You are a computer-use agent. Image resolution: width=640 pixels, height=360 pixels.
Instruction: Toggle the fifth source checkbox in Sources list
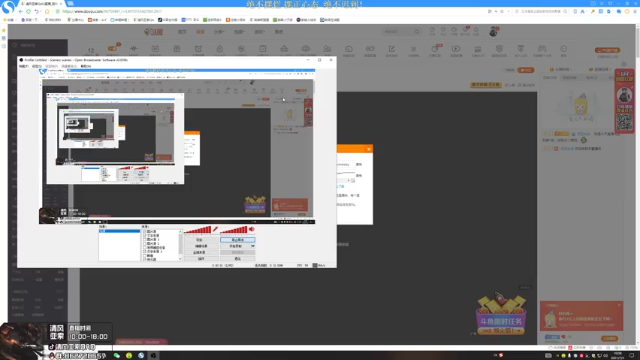coord(144,247)
